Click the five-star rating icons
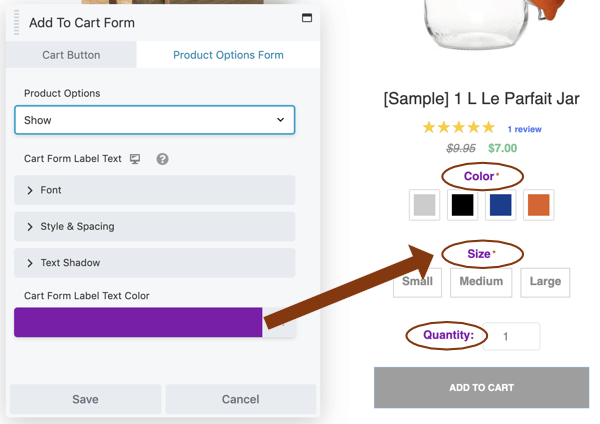This screenshot has width=600, height=424. [x=458, y=128]
